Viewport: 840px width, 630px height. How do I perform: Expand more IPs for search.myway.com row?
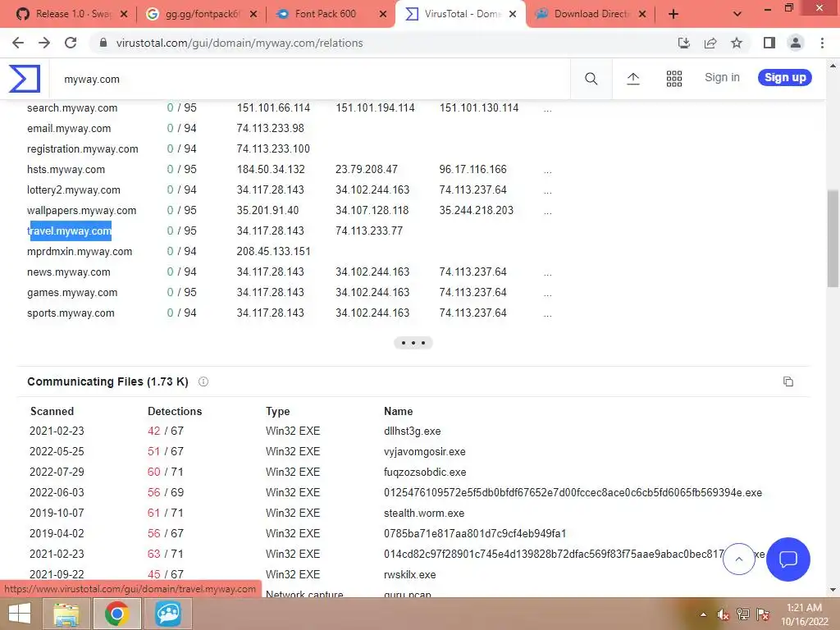[547, 109]
